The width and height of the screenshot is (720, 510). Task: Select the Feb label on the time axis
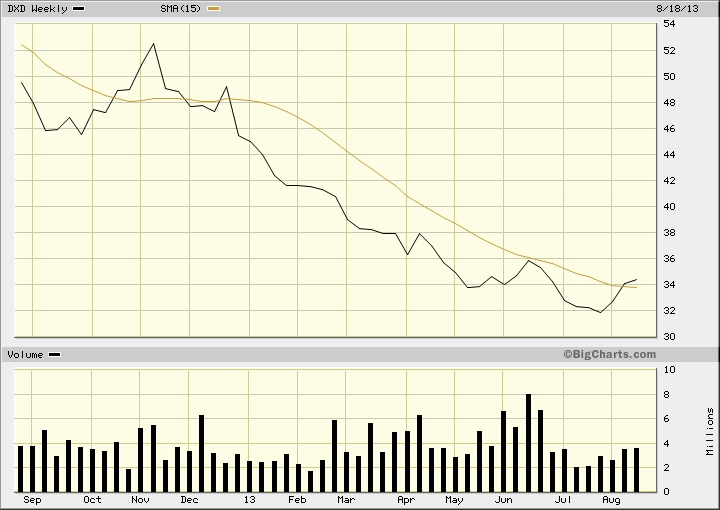click(297, 500)
